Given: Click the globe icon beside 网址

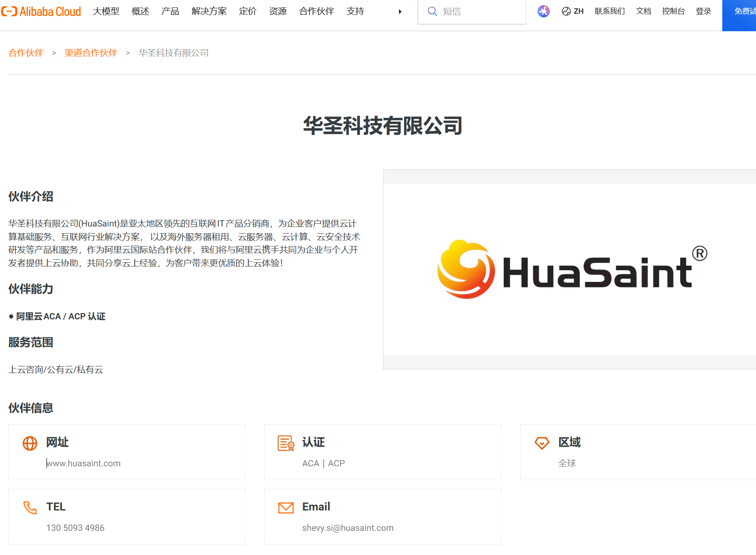Looking at the screenshot, I should [x=30, y=443].
